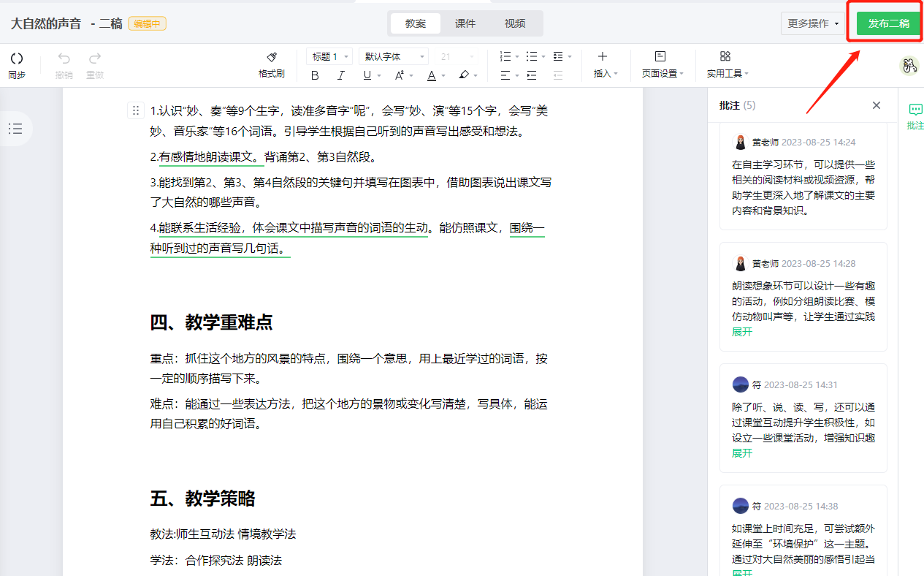Switch to the 课件 tab
924x576 pixels.
coord(465,23)
